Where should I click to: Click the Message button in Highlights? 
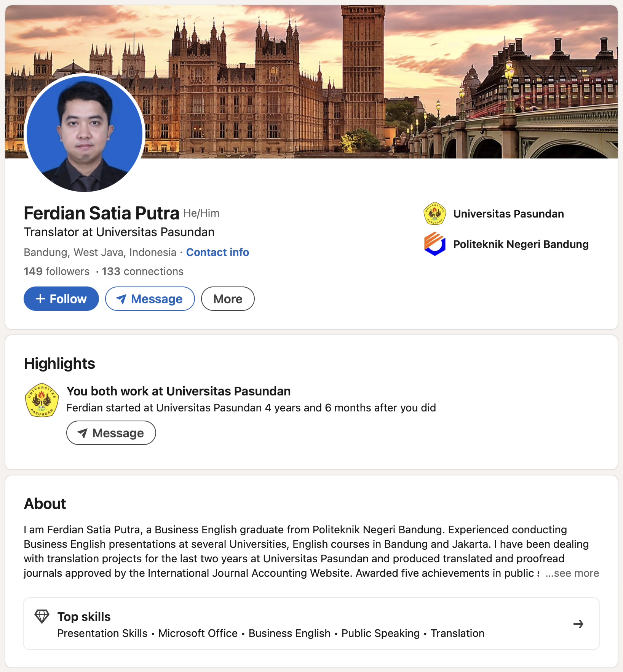pyautogui.click(x=111, y=433)
